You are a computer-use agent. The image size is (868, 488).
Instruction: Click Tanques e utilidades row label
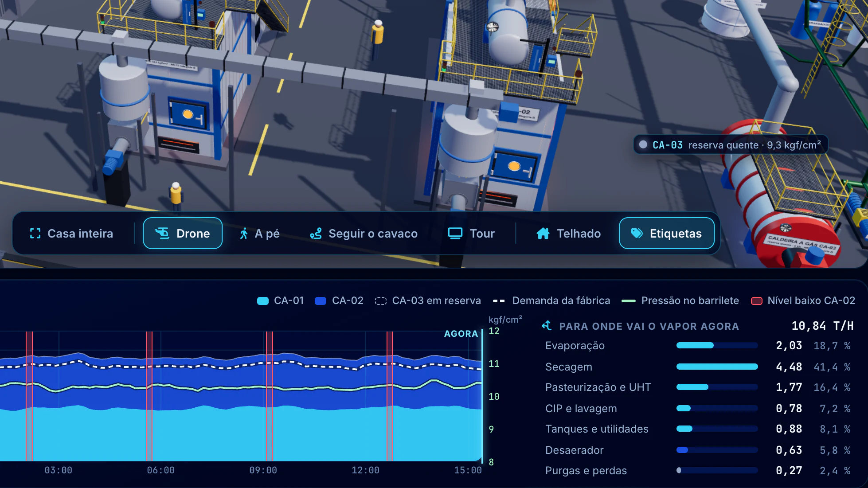(x=597, y=429)
